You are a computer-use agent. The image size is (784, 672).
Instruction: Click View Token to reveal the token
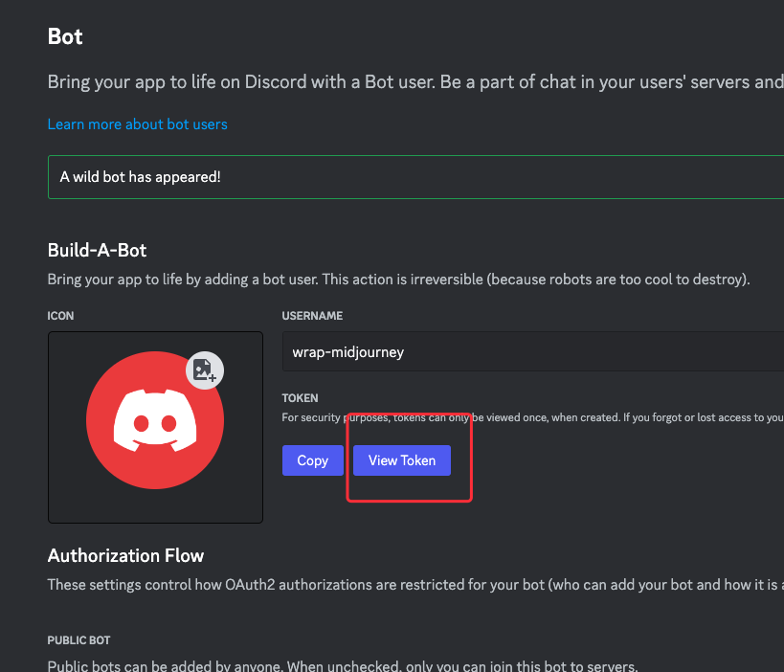401,460
